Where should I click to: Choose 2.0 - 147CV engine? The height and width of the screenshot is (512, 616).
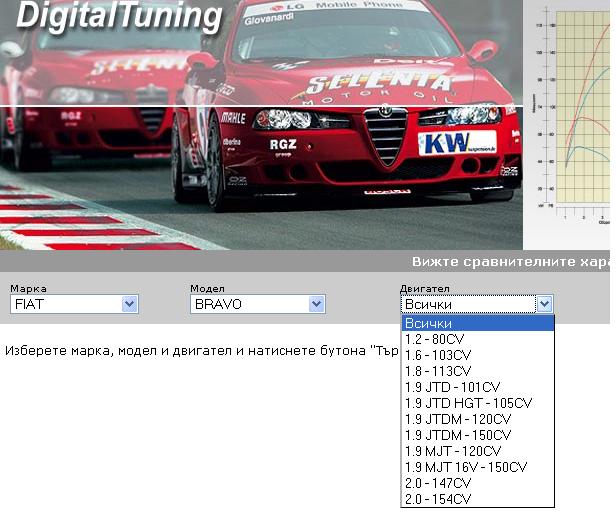coord(476,483)
